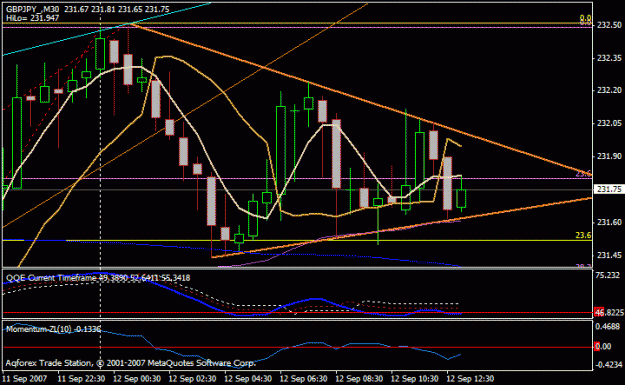The height and width of the screenshot is (385, 625).
Task: Click the HiLo= 231.947 label
Action: [33, 18]
